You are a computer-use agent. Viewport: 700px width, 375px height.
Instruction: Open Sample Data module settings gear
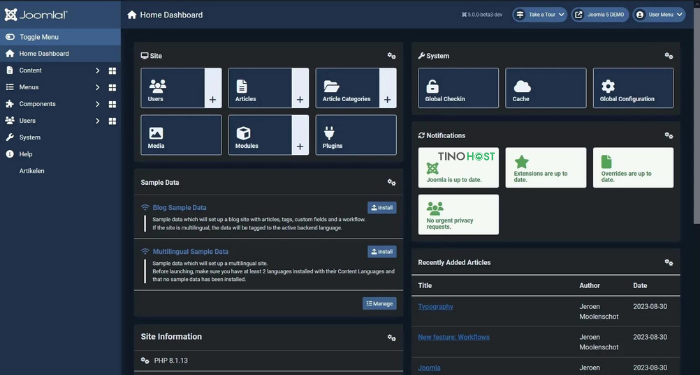tap(392, 183)
